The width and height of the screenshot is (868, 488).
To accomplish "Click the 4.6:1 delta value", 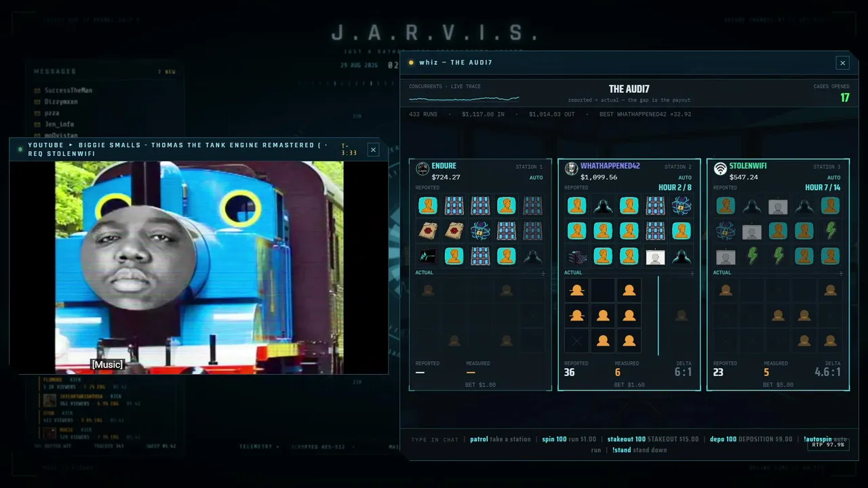I will [828, 372].
